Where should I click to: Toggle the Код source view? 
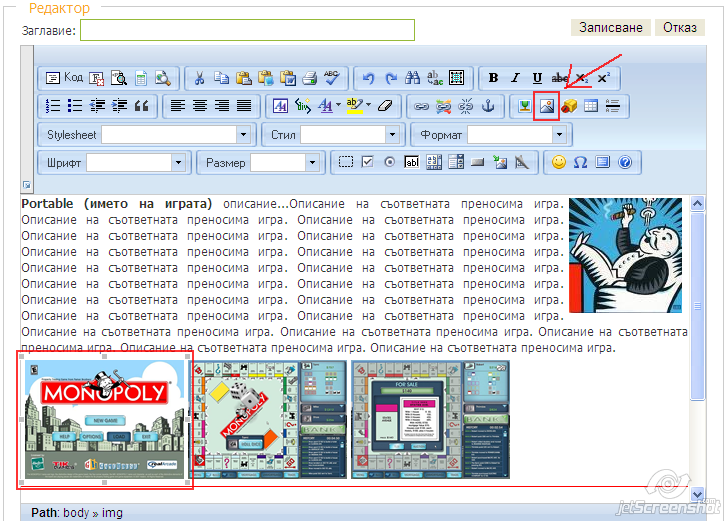[64, 78]
